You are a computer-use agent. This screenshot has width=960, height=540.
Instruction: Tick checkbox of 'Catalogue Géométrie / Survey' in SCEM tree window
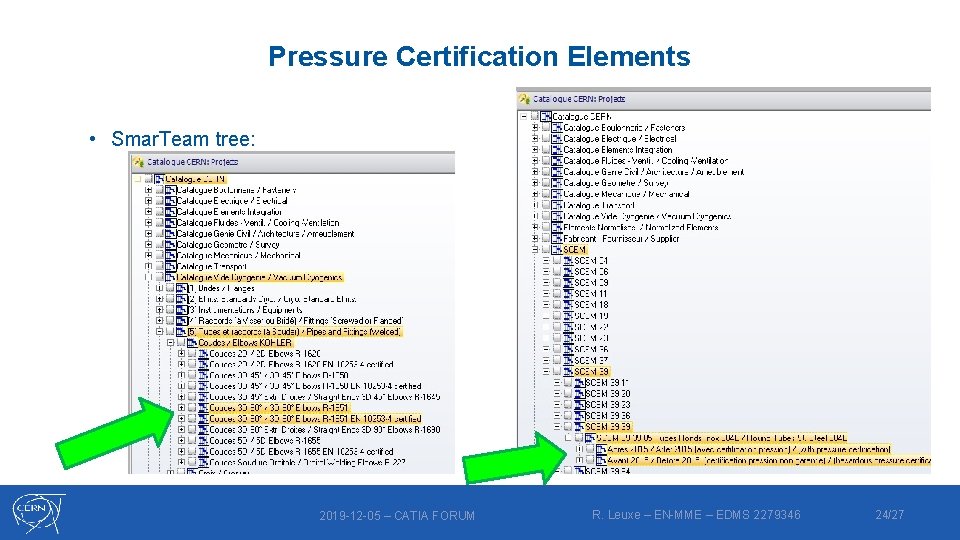(x=546, y=182)
